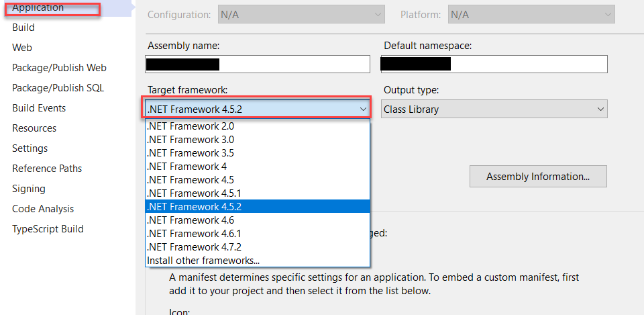Expand the Output type combo box

tap(494, 109)
